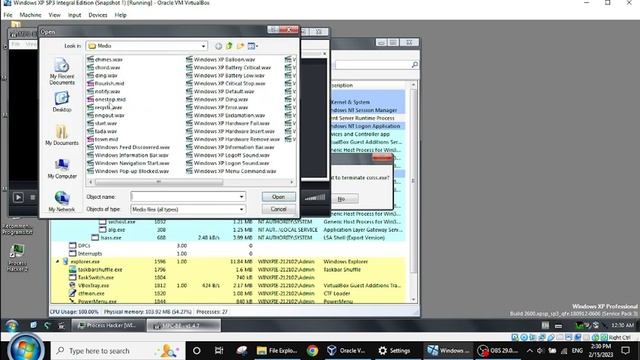Select the notify.wav file

pyautogui.click(x=104, y=91)
